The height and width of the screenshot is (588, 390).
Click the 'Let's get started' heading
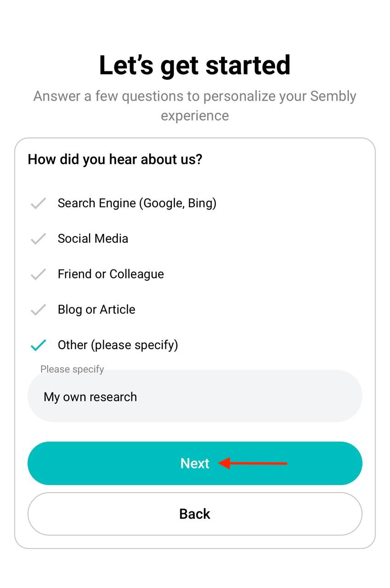(x=195, y=65)
